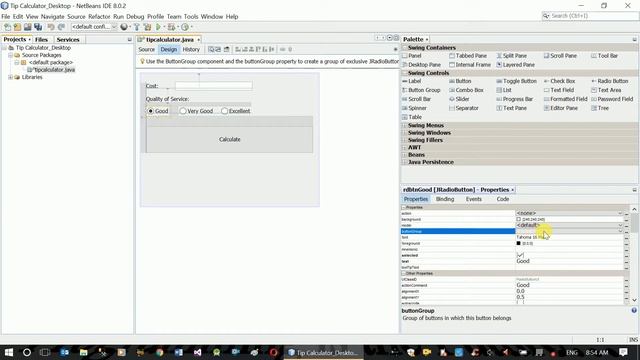Select tipcalculator.java in the Projects tree
640x360 pixels.
[54, 69]
